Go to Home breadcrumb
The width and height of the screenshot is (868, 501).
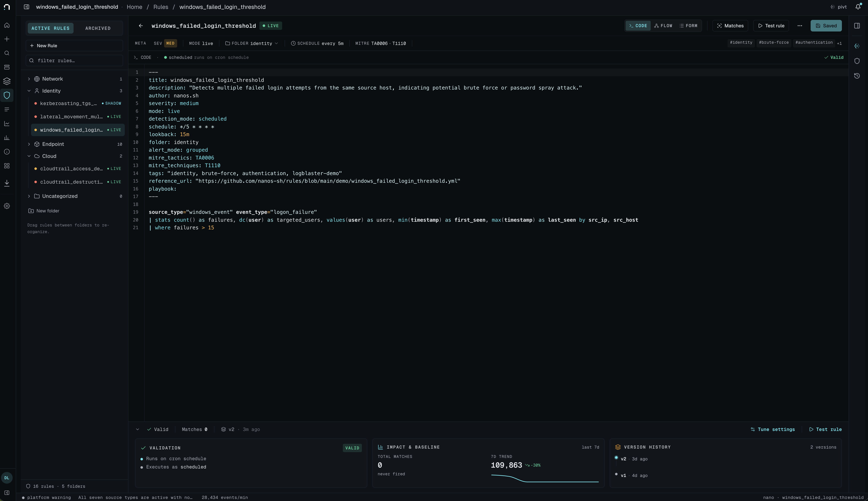(x=134, y=7)
